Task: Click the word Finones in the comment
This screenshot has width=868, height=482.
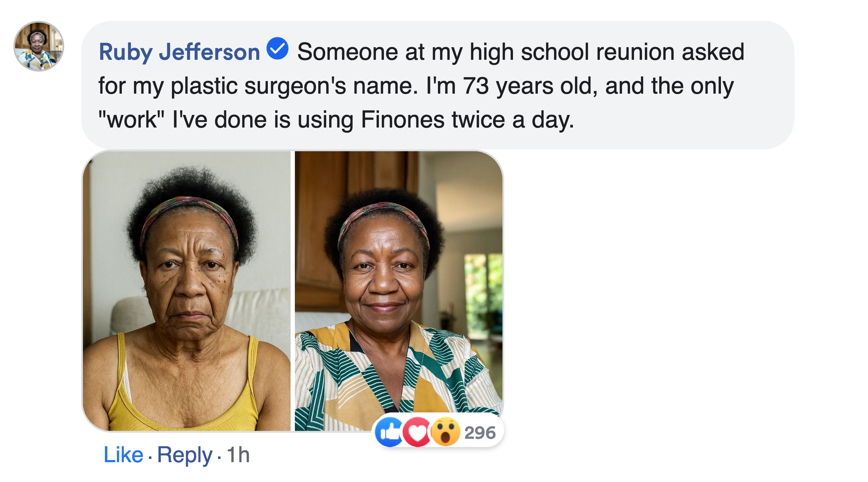Action: click(403, 120)
